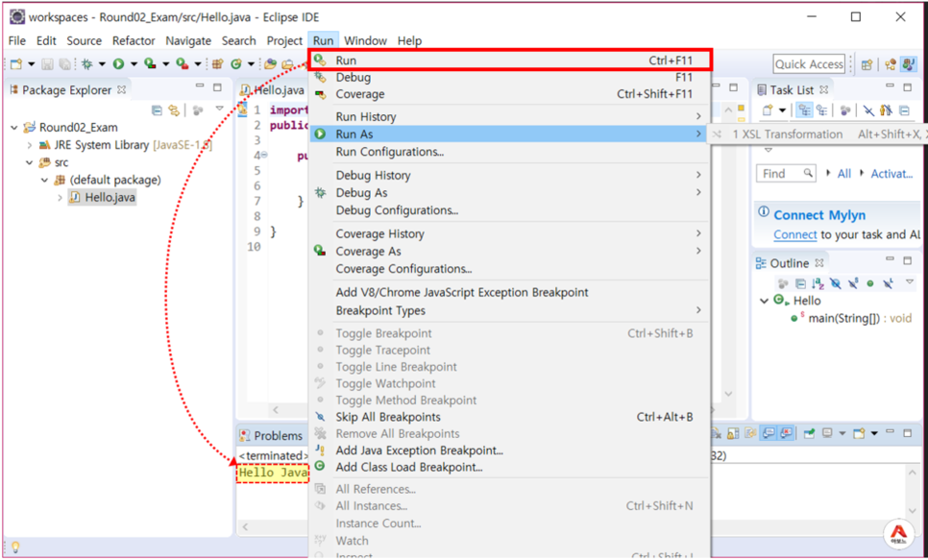Open the Run toolbar button dropdown arrow
The image size is (928, 560).
[x=134, y=64]
